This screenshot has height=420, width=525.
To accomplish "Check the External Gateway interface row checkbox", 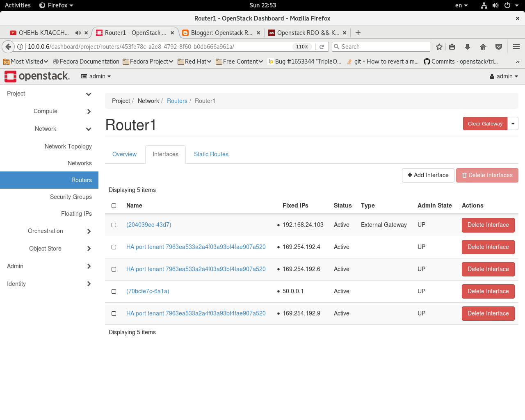I will [114, 225].
